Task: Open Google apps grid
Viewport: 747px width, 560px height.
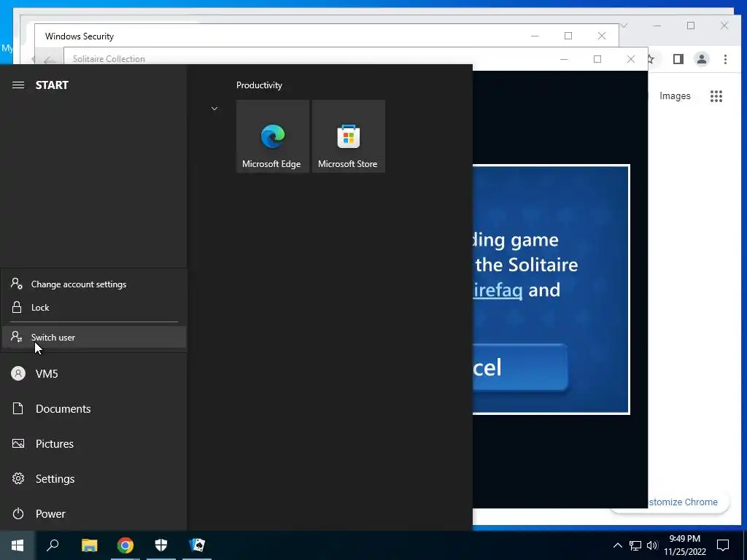Action: point(716,96)
